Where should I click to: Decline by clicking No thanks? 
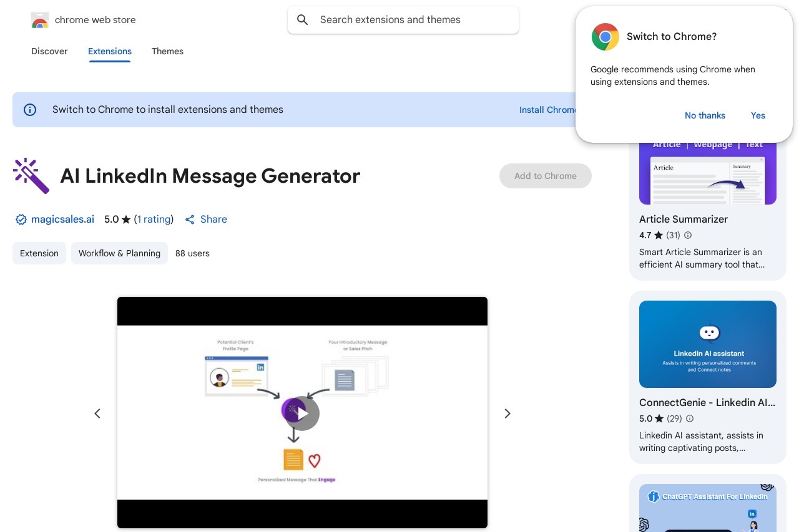705,115
